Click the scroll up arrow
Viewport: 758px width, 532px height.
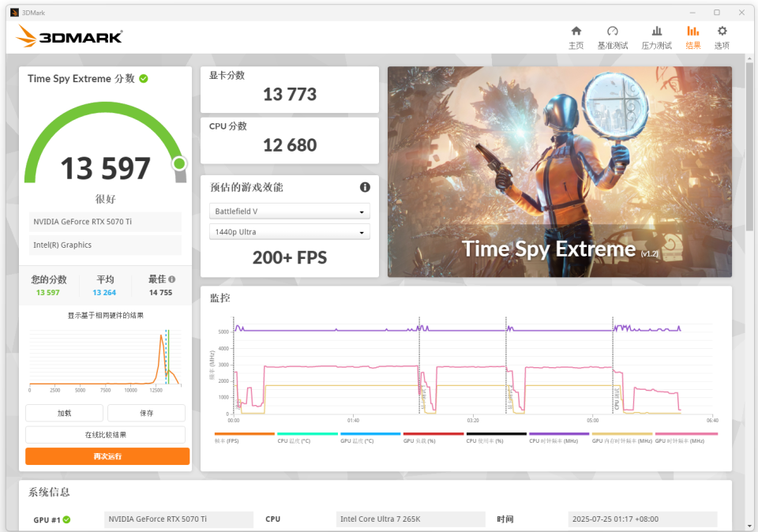pyautogui.click(x=750, y=58)
